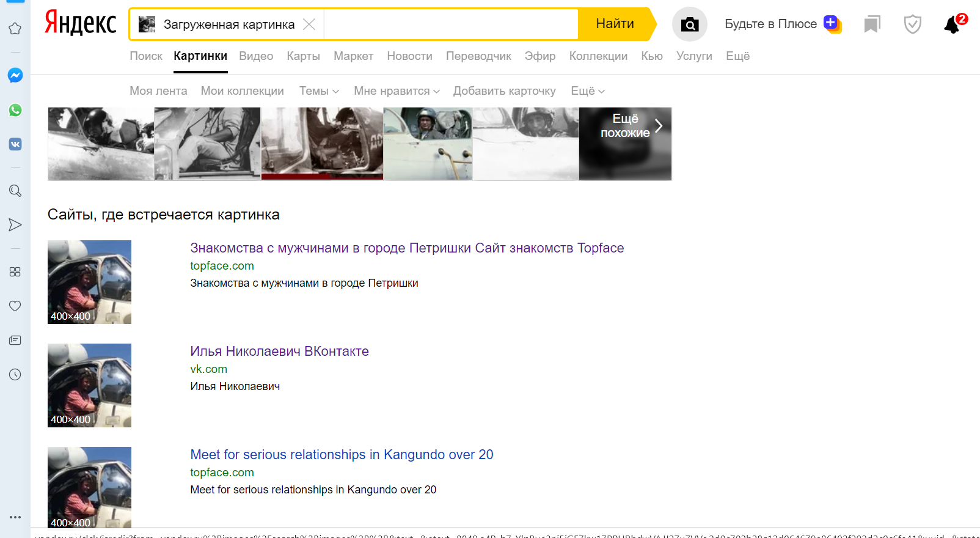Open third similar image with red stripe
Image resolution: width=980 pixels, height=538 pixels.
pos(322,144)
